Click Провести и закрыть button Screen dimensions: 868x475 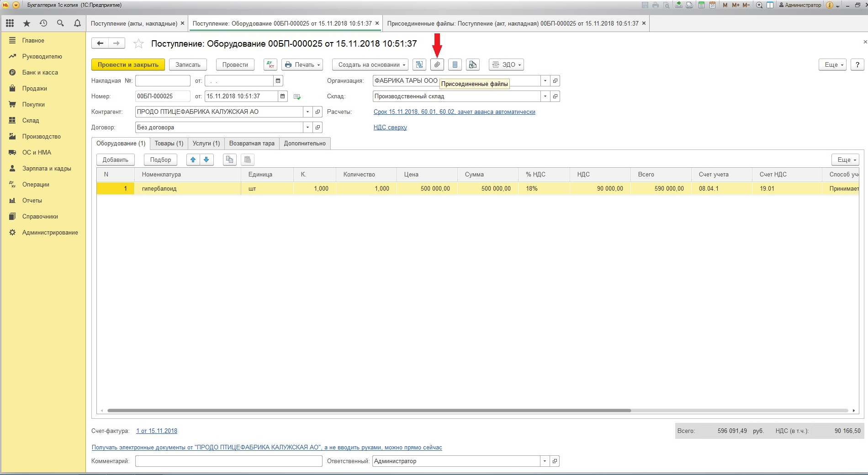pos(128,64)
